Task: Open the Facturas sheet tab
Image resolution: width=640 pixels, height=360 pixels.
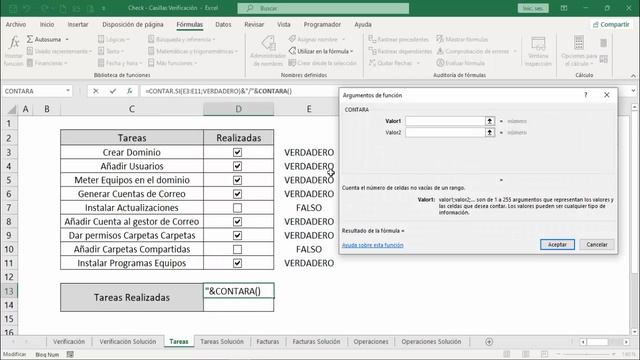Action: click(268, 342)
